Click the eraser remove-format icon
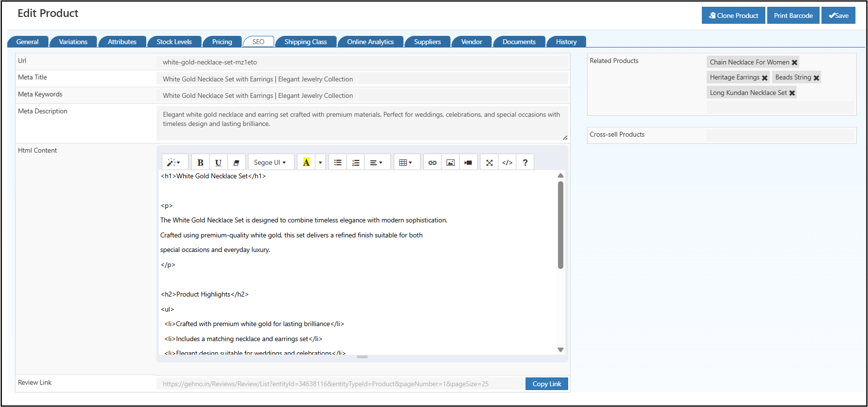This screenshot has width=868, height=407. [236, 162]
